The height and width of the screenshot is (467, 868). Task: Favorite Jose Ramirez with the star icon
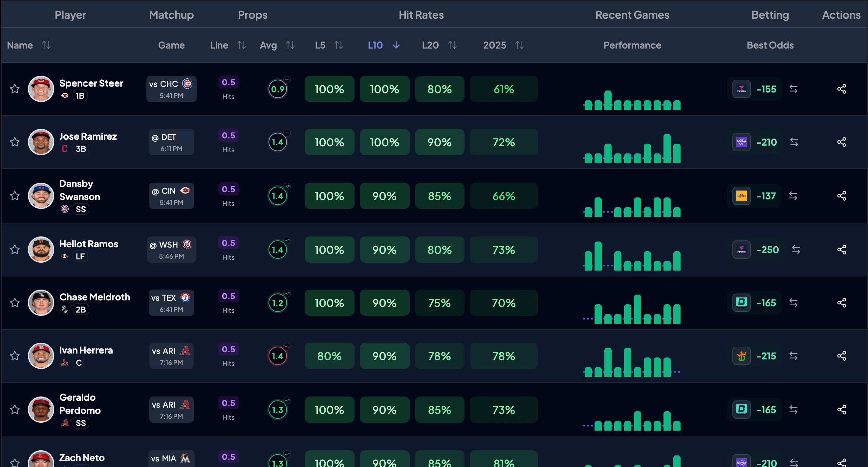click(x=14, y=142)
